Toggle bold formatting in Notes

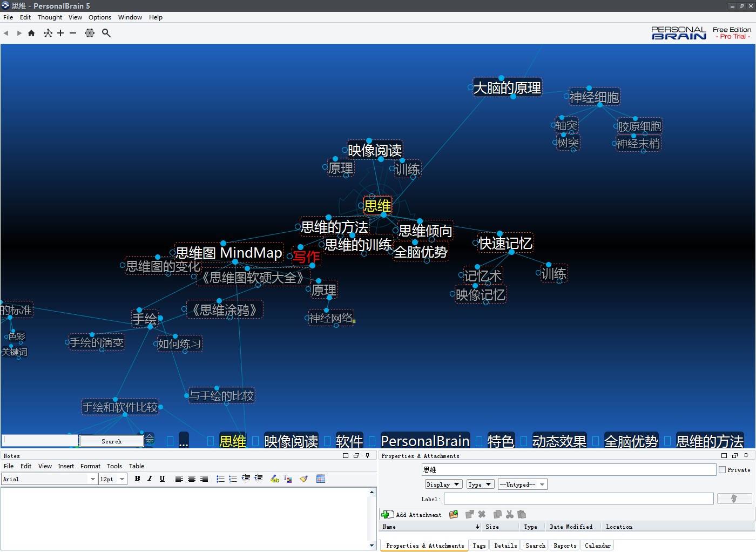[138, 479]
